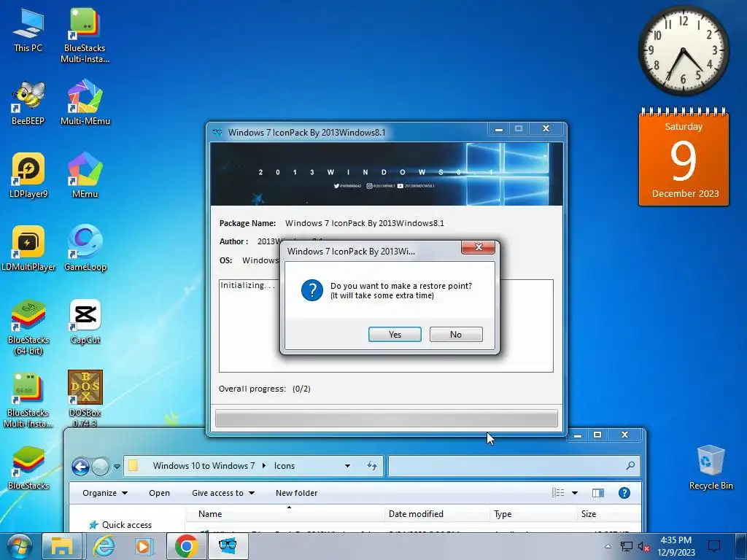The height and width of the screenshot is (560, 747).
Task: Click the desktop analog clock gadget
Action: [x=683, y=51]
